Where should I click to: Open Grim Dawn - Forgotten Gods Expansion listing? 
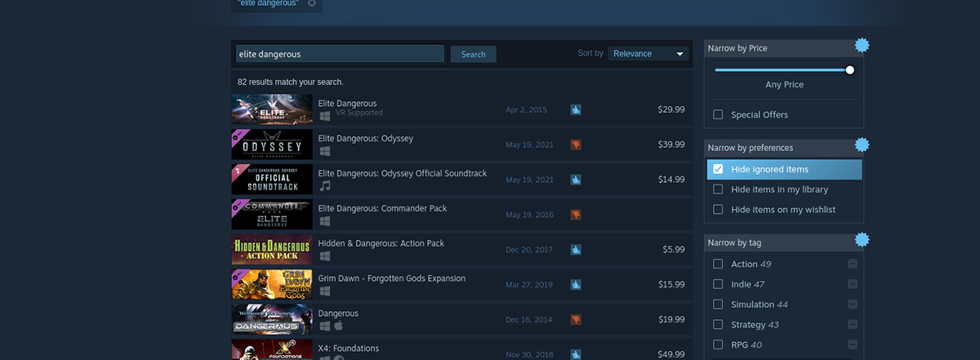click(461, 285)
